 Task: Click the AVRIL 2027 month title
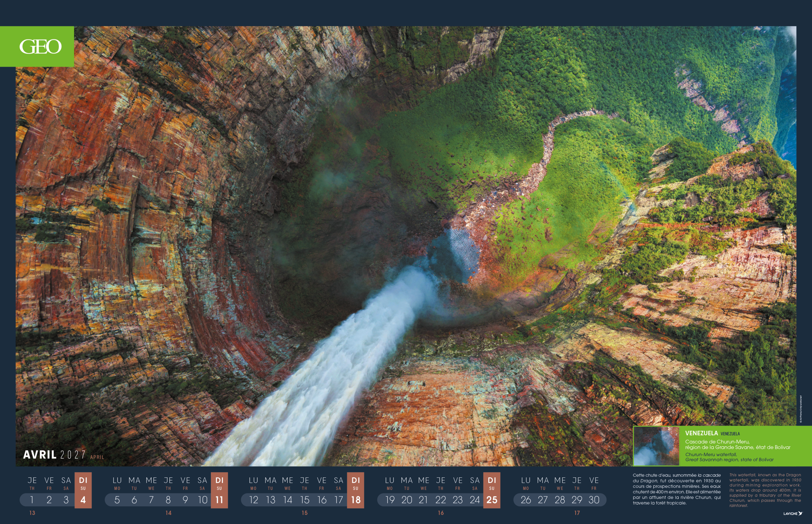[x=55, y=455]
